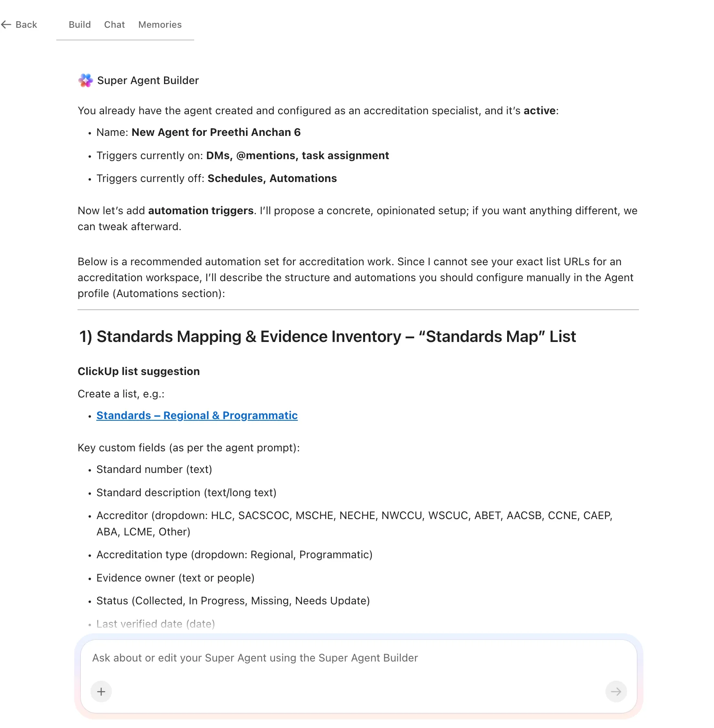Image resolution: width=714 pixels, height=728 pixels.
Task: Switch to the Build tab
Action: [x=80, y=25]
